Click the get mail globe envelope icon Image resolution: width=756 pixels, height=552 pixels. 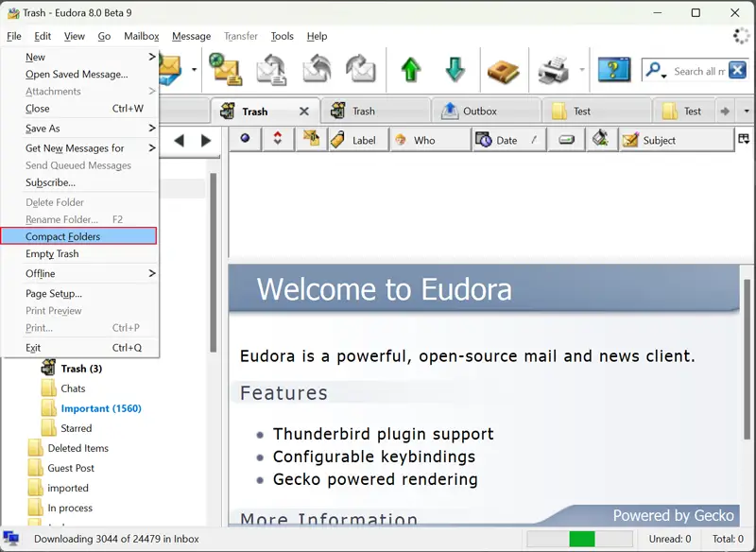226,69
